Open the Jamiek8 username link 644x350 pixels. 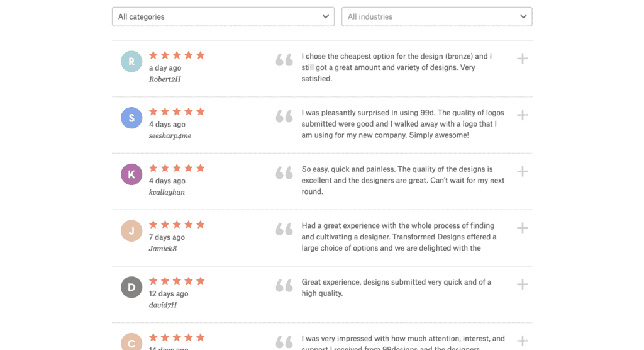163,249
